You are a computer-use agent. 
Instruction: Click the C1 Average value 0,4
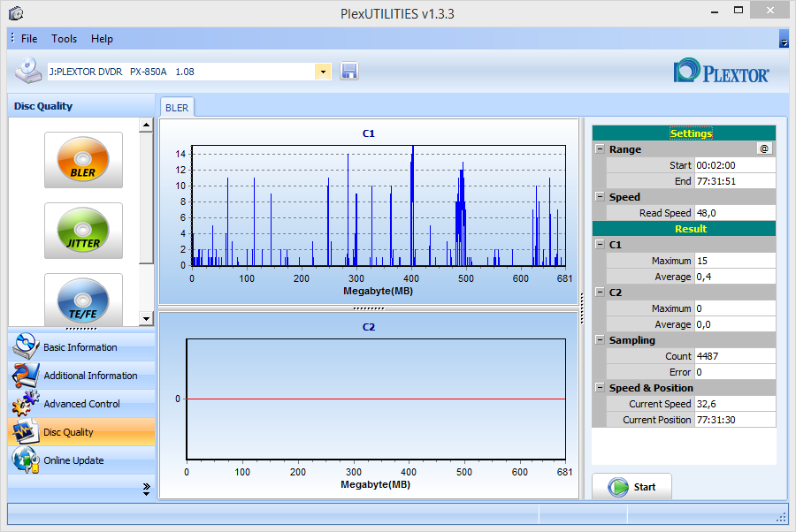click(735, 277)
